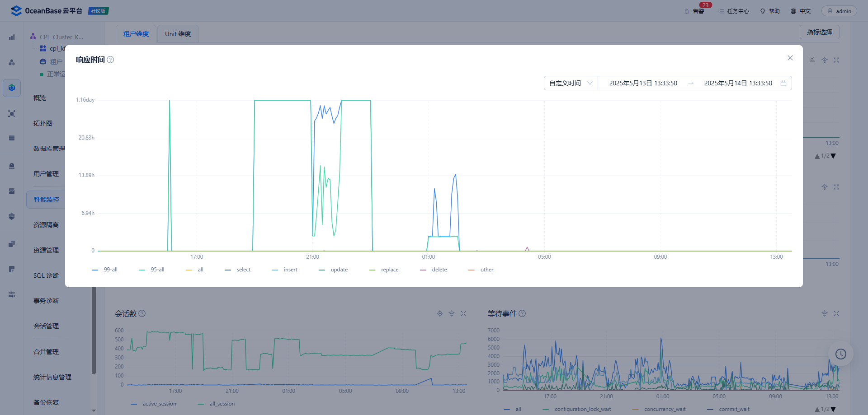Click the network nodes icon in left rail

[12, 113]
